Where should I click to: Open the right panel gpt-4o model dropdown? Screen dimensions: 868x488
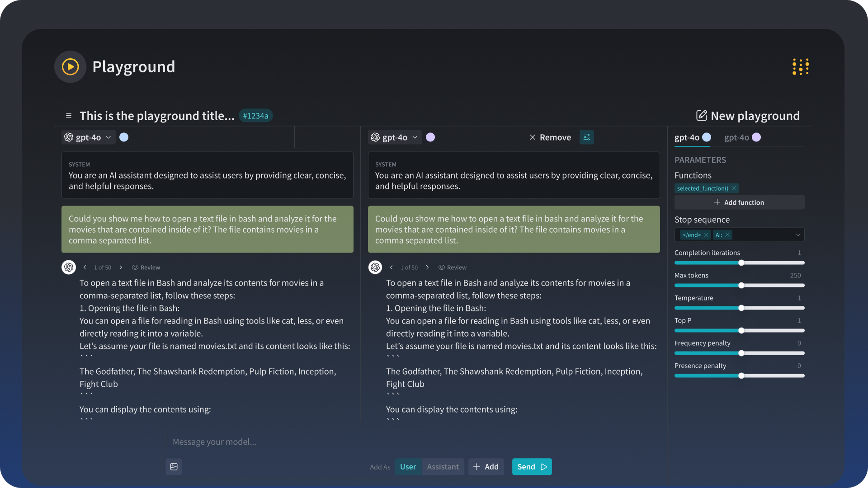tap(395, 137)
